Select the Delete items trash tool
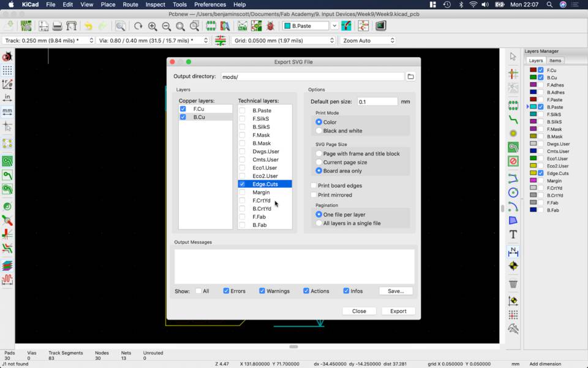588x368 pixels. (x=513, y=283)
